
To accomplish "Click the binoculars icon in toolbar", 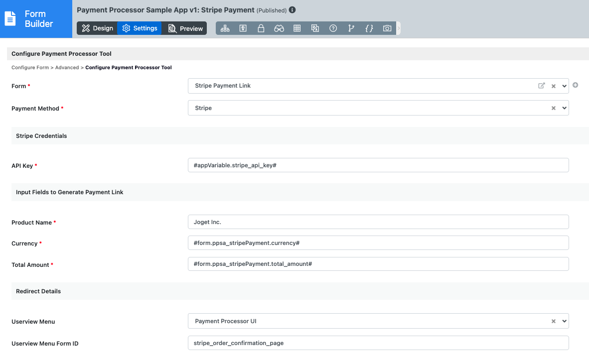I will pos(279,28).
